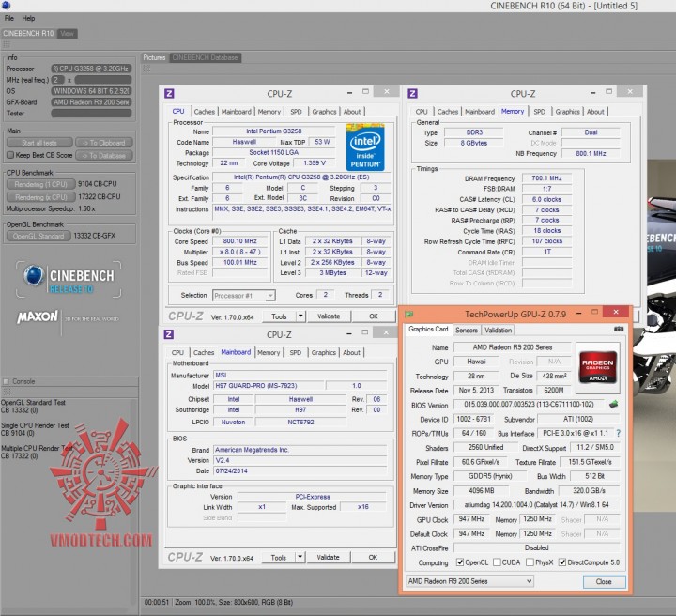The height and width of the screenshot is (616, 676).
Task: Open the GPU-Z Validation tab
Action: (498, 330)
